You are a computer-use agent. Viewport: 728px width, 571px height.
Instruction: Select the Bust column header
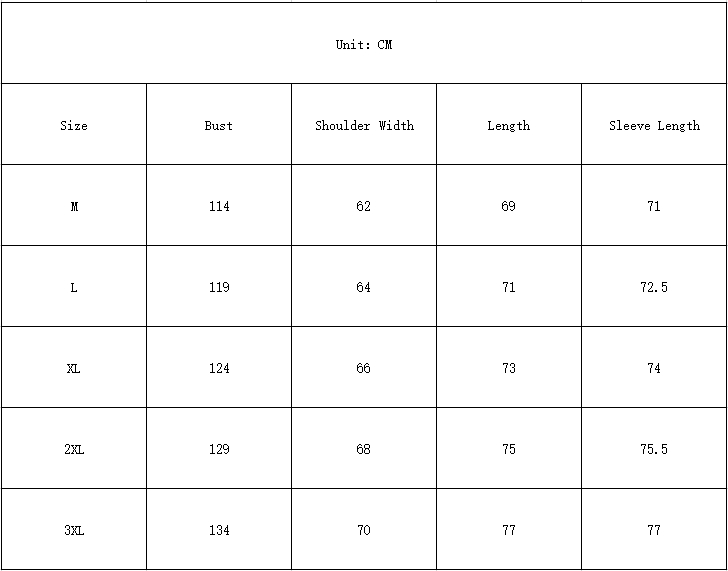219,126
